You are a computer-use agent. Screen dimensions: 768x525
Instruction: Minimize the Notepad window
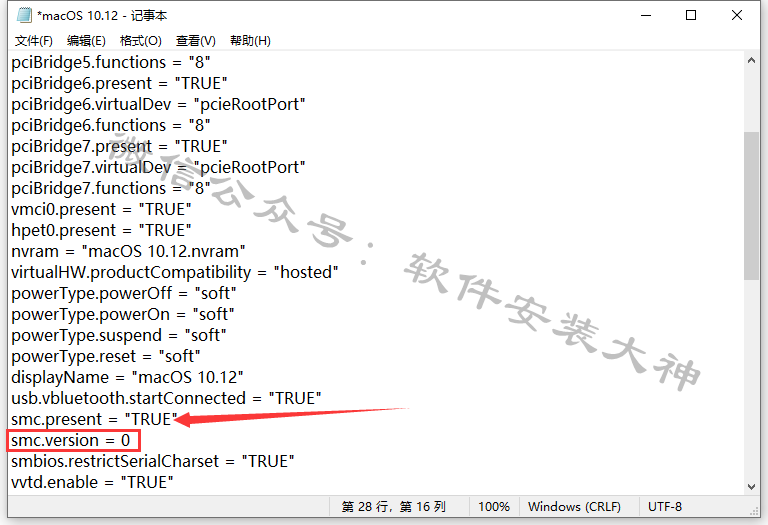pos(646,15)
